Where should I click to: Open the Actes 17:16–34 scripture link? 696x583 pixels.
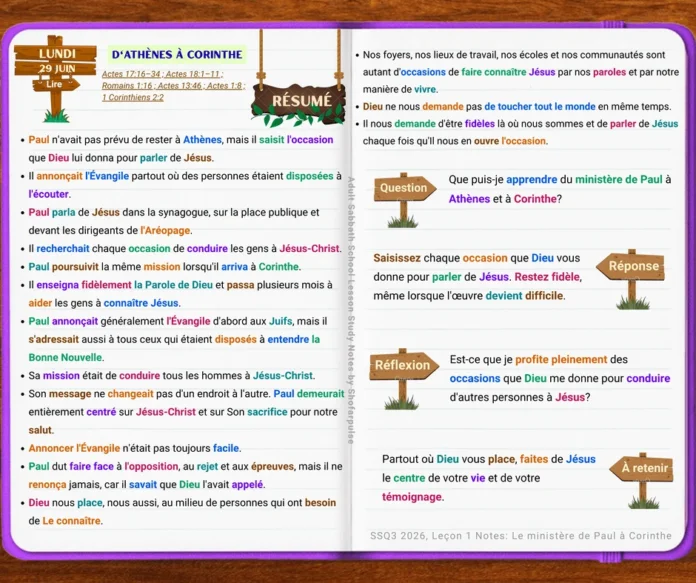(131, 74)
